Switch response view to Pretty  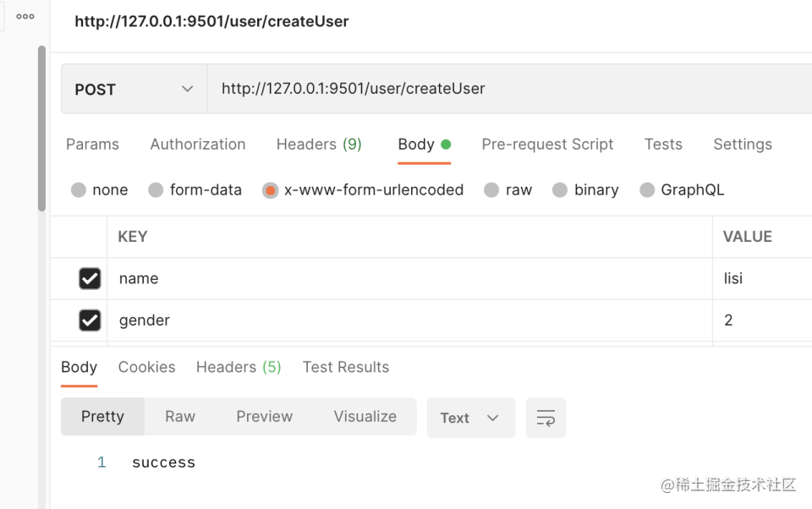[102, 417]
